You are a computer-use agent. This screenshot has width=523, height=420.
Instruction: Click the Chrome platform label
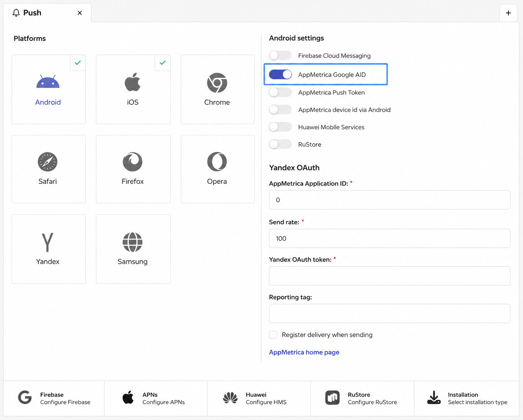click(x=217, y=102)
